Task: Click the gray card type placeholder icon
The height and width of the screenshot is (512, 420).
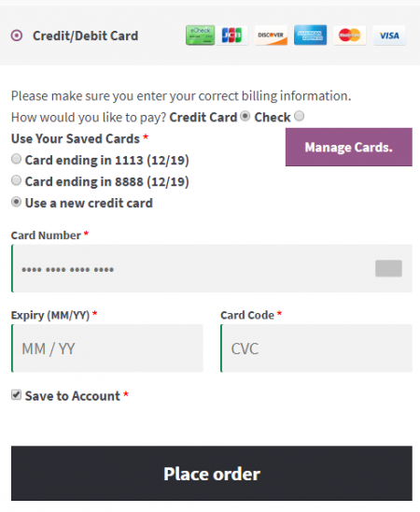Action: coord(388,268)
